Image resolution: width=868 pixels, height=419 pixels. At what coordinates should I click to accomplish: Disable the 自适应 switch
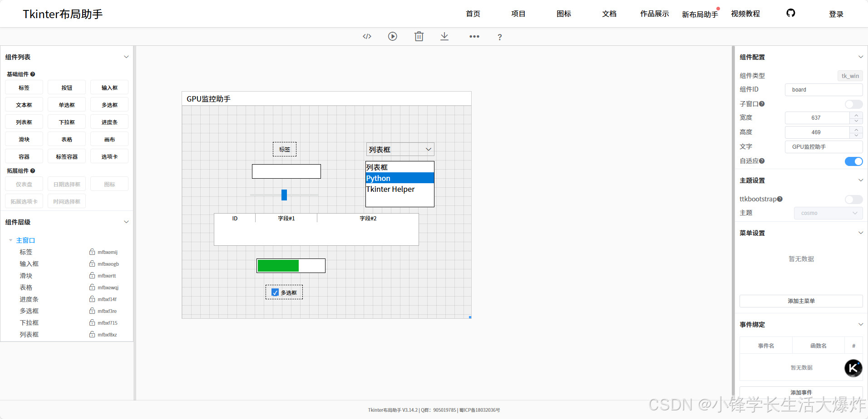pos(853,161)
